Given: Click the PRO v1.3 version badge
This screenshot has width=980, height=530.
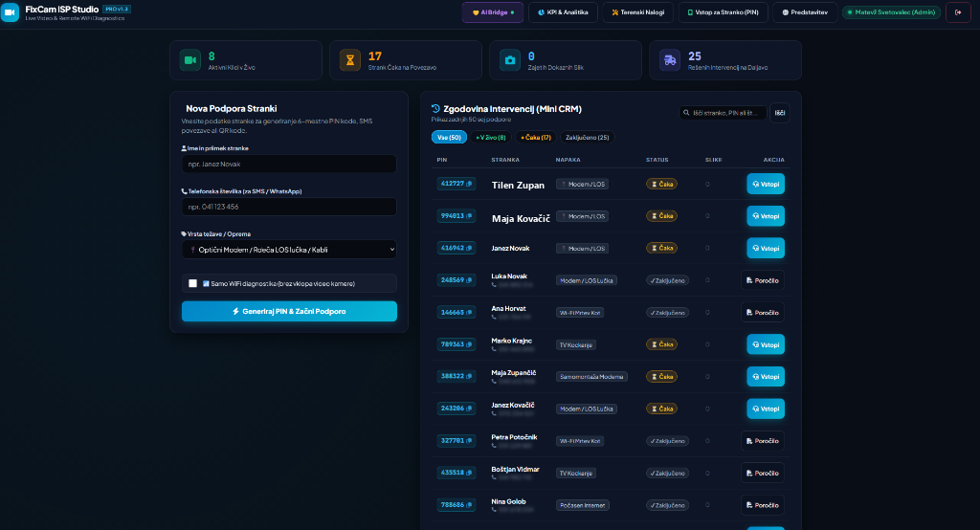Looking at the screenshot, I should [x=117, y=10].
